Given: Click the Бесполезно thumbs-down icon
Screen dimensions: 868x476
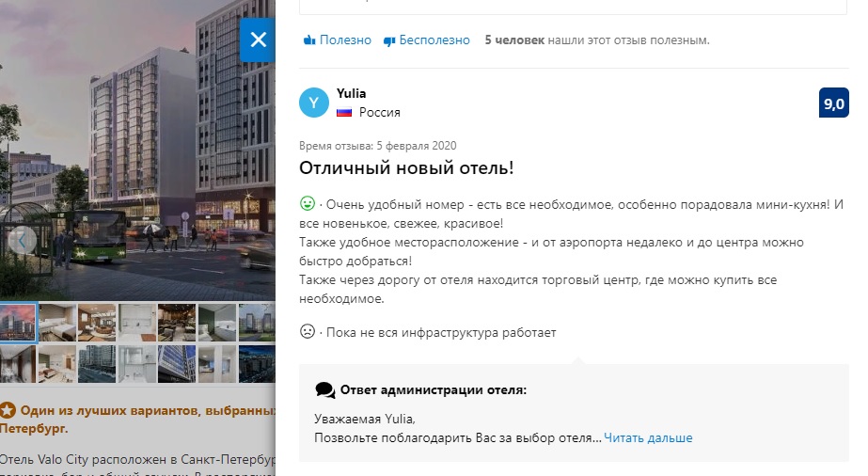Looking at the screenshot, I should click(389, 40).
